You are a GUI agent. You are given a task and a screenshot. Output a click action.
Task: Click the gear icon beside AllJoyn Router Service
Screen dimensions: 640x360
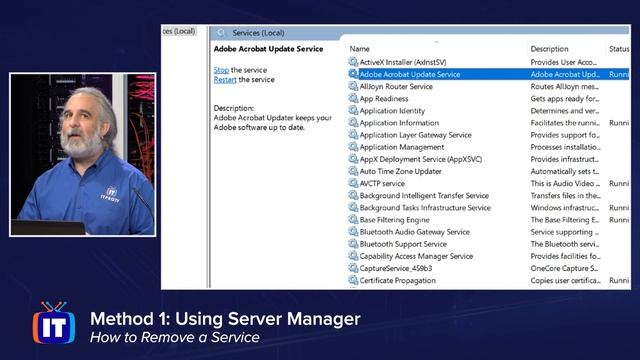(x=353, y=86)
